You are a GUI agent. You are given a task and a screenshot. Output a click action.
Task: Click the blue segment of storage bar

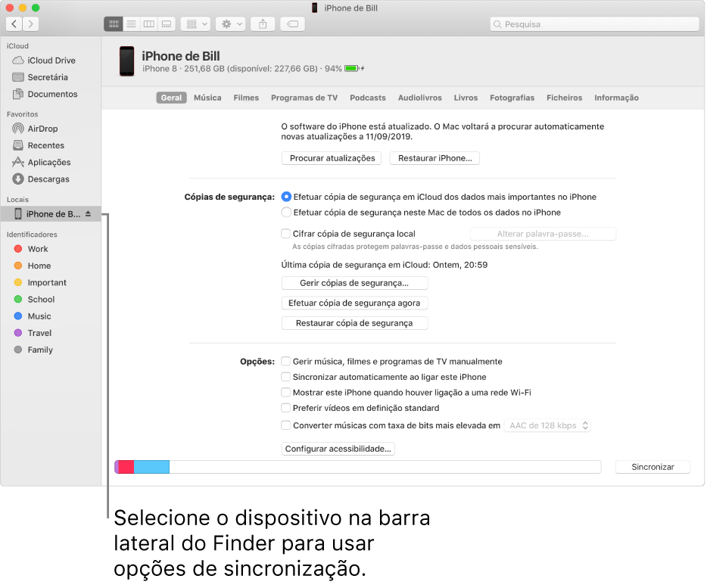[151, 467]
